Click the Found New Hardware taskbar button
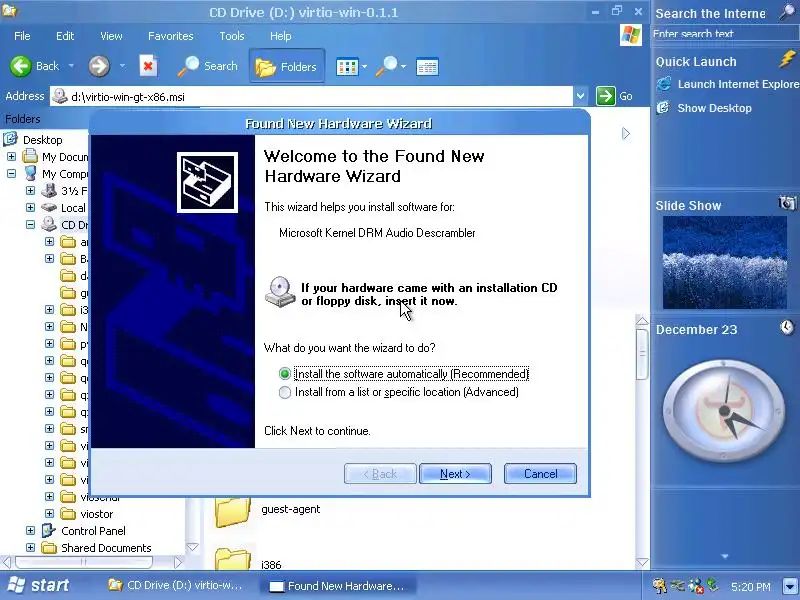The height and width of the screenshot is (600, 800). point(337,586)
